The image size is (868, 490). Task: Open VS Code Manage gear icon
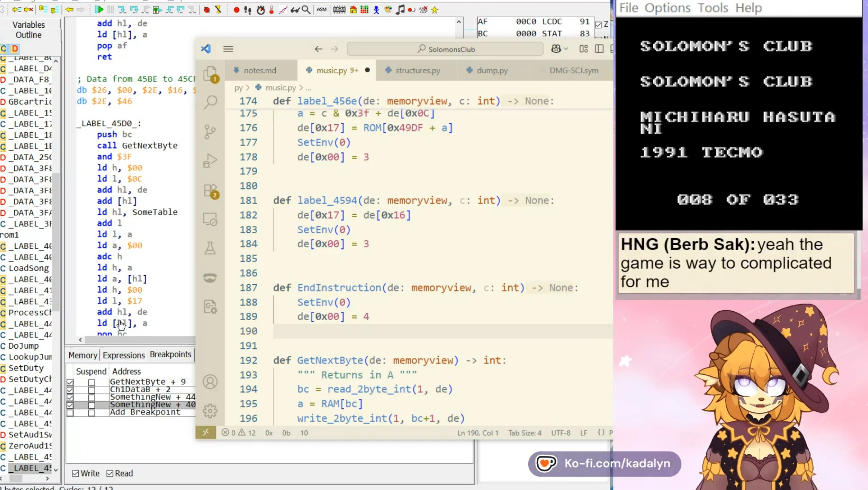click(210, 411)
